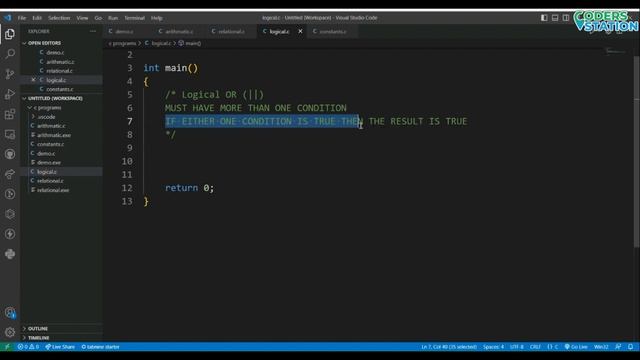Open the Go menu
The height and width of the screenshot is (360, 640).
(98, 18)
